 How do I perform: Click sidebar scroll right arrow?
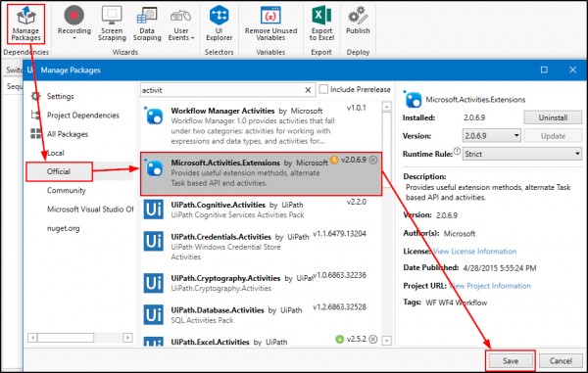pyautogui.click(x=127, y=338)
